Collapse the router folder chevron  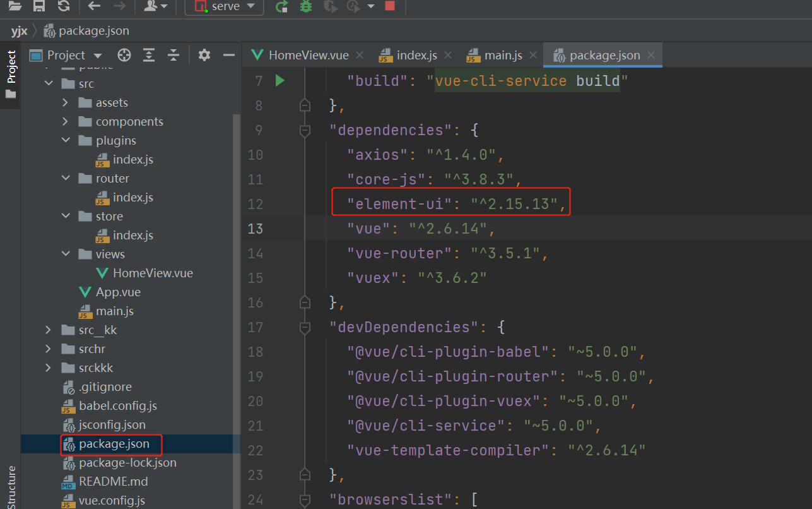pos(66,178)
